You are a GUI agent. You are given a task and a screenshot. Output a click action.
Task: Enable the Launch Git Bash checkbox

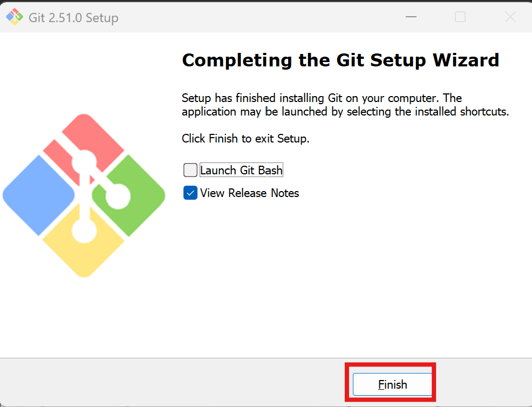point(190,170)
